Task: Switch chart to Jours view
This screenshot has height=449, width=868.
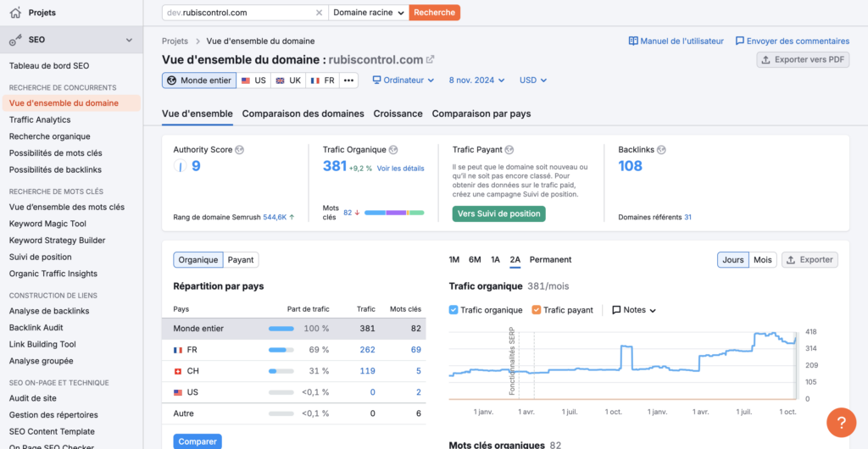Action: (x=733, y=260)
